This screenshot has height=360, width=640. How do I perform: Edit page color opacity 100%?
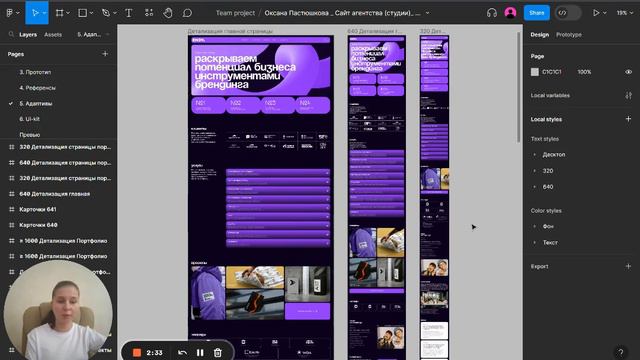click(x=584, y=72)
